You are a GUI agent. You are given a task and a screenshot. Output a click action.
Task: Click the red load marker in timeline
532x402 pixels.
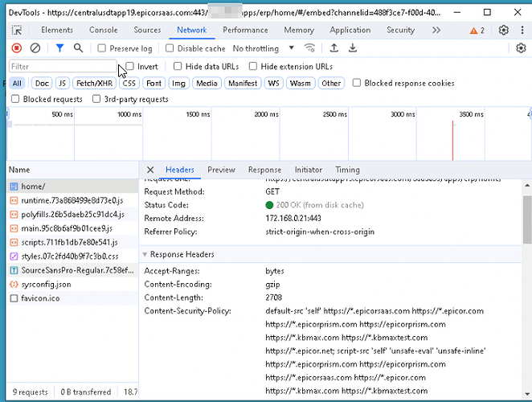click(452, 140)
